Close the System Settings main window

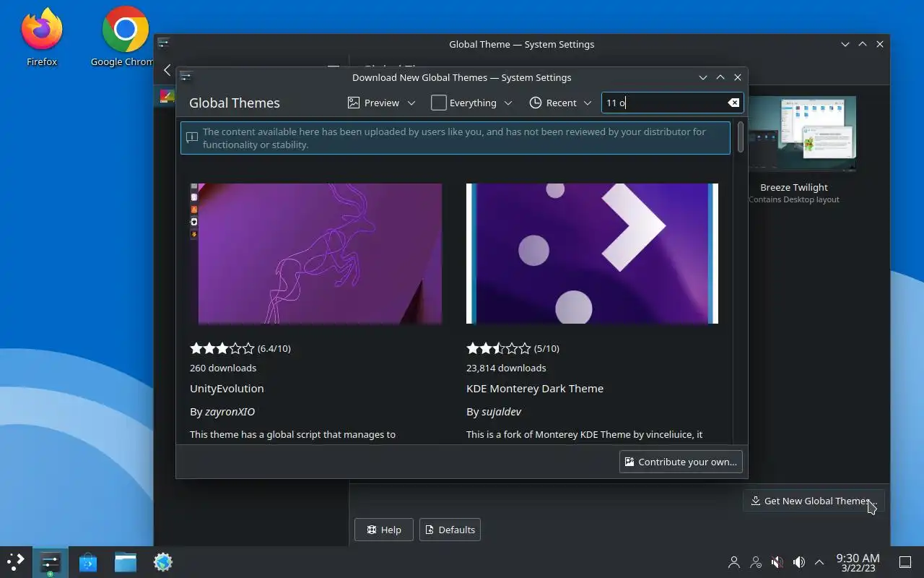pyautogui.click(x=880, y=44)
